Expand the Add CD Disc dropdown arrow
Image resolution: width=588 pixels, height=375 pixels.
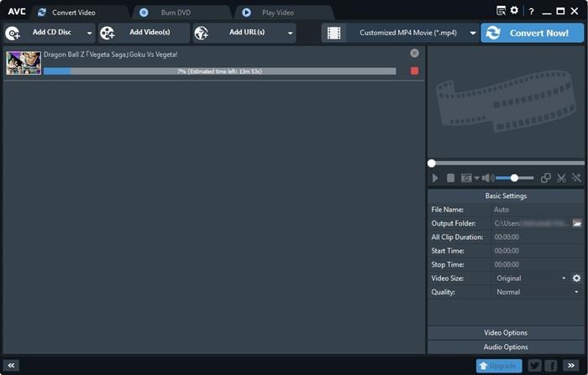coord(90,33)
